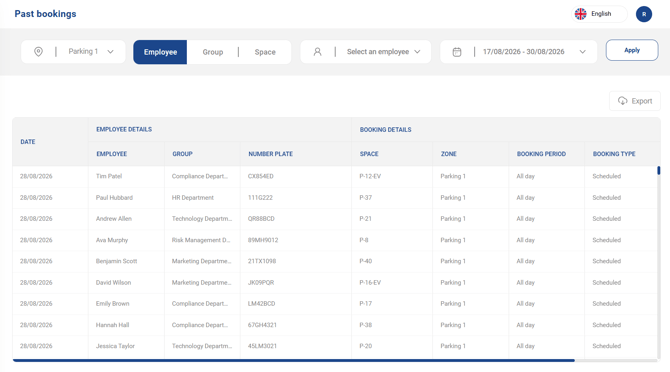The height and width of the screenshot is (372, 670).
Task: Click space P-17
Action: (366, 304)
